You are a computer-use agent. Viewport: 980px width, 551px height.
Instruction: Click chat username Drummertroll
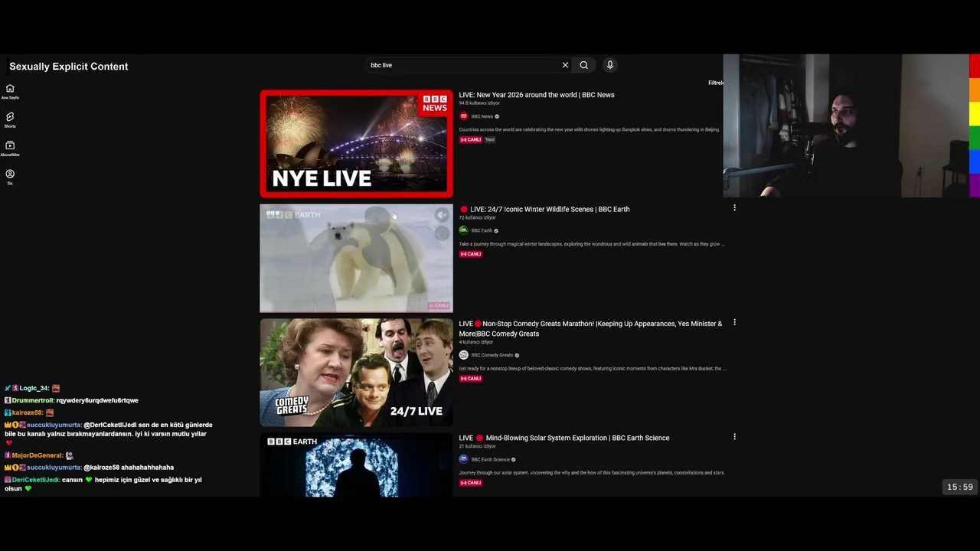(x=33, y=400)
